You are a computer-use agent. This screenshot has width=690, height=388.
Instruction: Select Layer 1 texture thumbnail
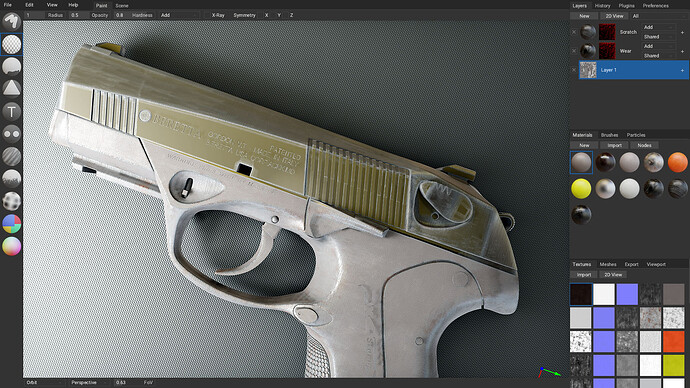coord(588,70)
